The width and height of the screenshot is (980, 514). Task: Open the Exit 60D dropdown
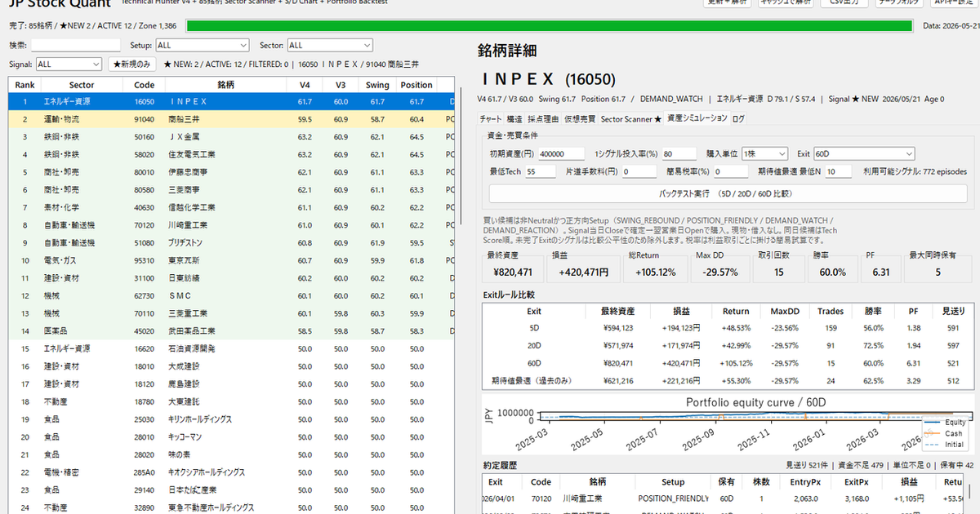coord(864,153)
